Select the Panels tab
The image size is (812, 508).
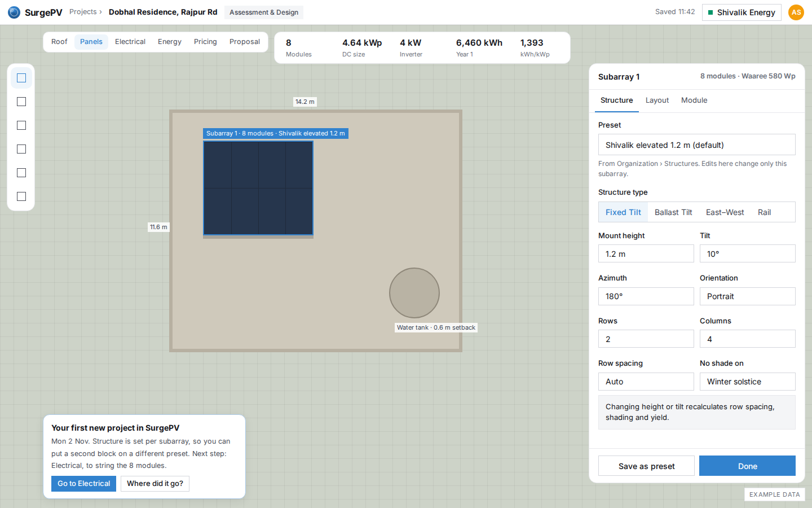pos(91,42)
